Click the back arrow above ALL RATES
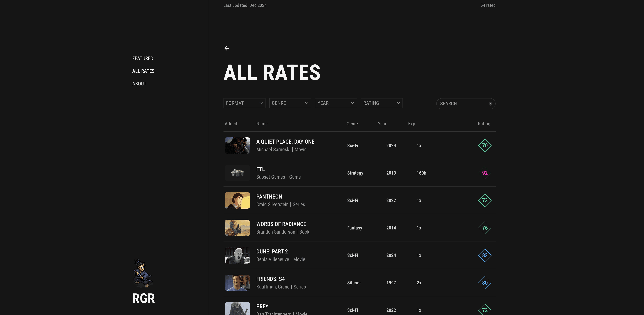Image resolution: width=644 pixels, height=315 pixels. 227,48
